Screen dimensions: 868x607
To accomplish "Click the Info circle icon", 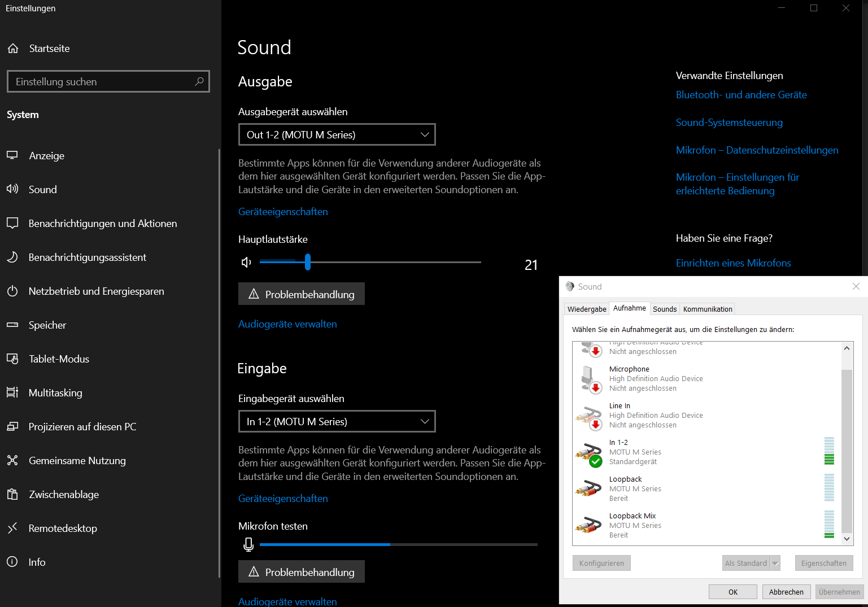I will click(x=12, y=562).
